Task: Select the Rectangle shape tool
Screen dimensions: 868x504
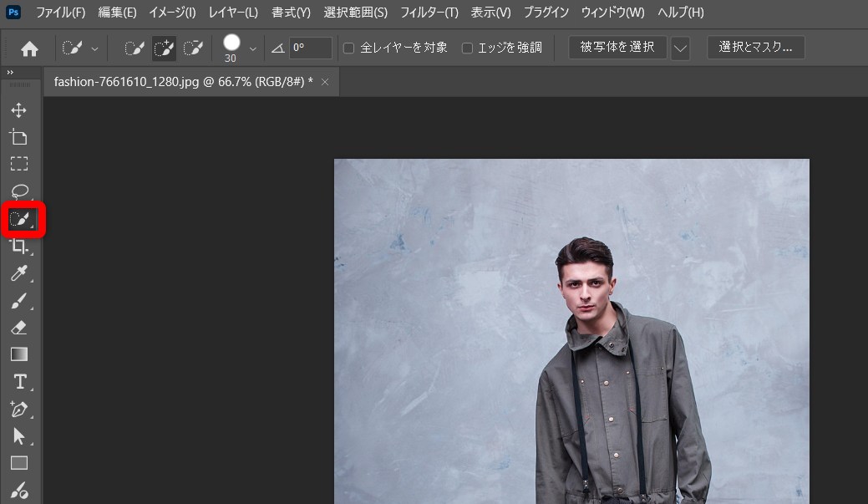Action: (19, 463)
